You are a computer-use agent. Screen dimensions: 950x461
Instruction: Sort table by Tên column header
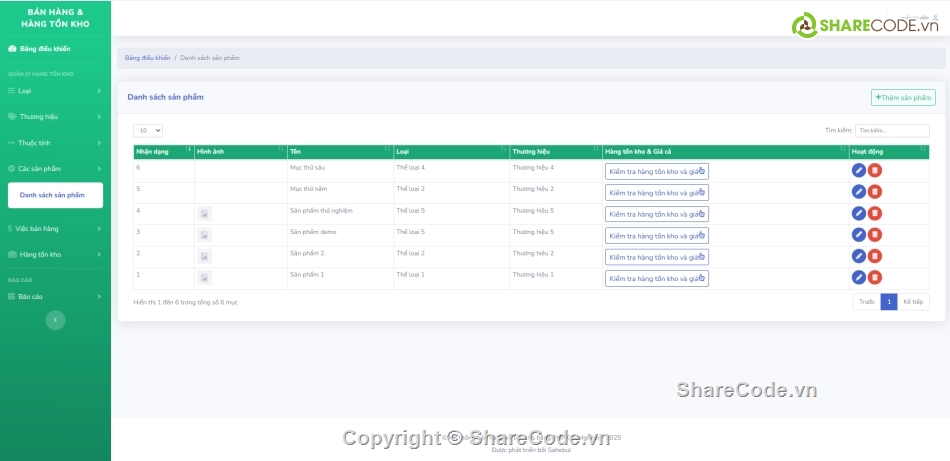339,152
